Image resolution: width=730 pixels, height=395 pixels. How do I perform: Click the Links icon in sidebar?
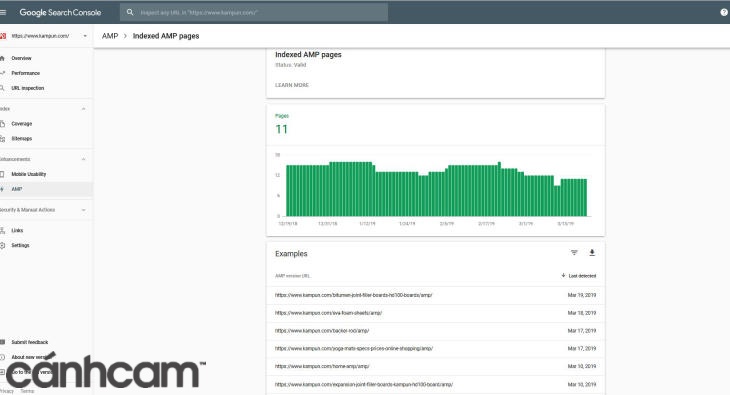[x=2, y=231]
